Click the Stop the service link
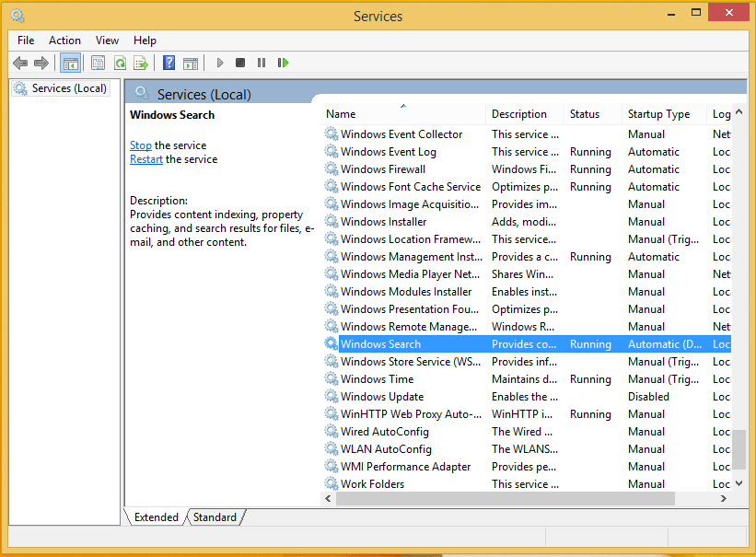This screenshot has height=557, width=756. [x=141, y=145]
